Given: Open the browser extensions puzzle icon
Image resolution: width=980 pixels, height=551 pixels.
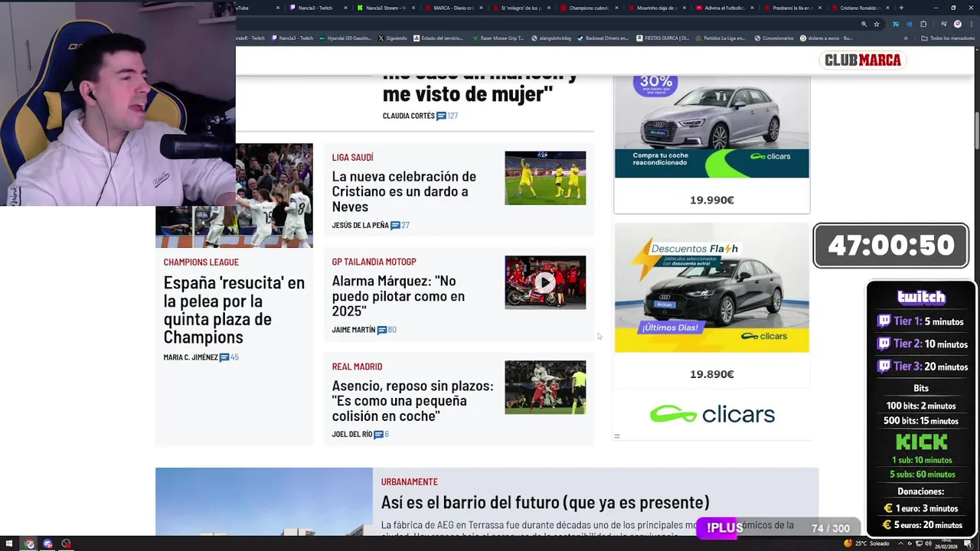Looking at the screenshot, I should (x=923, y=24).
